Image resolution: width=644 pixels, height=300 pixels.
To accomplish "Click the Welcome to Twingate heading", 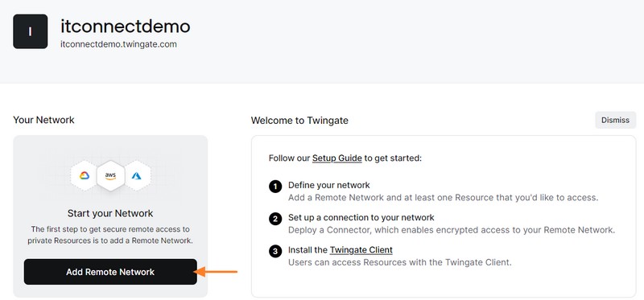I will (x=299, y=121).
